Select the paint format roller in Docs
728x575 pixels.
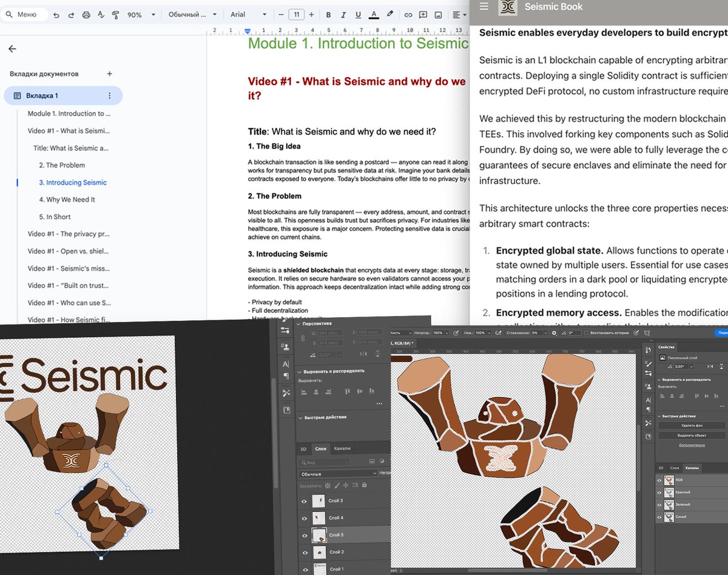tap(115, 15)
